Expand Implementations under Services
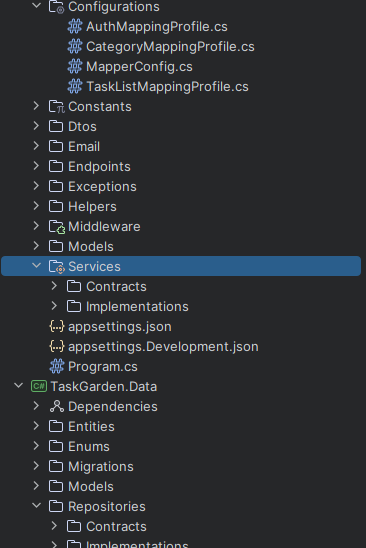This screenshot has height=548, width=366. tap(54, 306)
